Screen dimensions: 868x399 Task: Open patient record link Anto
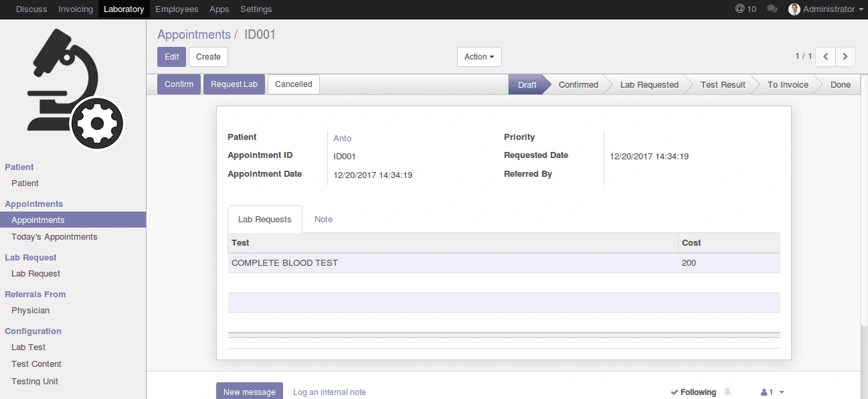(x=342, y=139)
